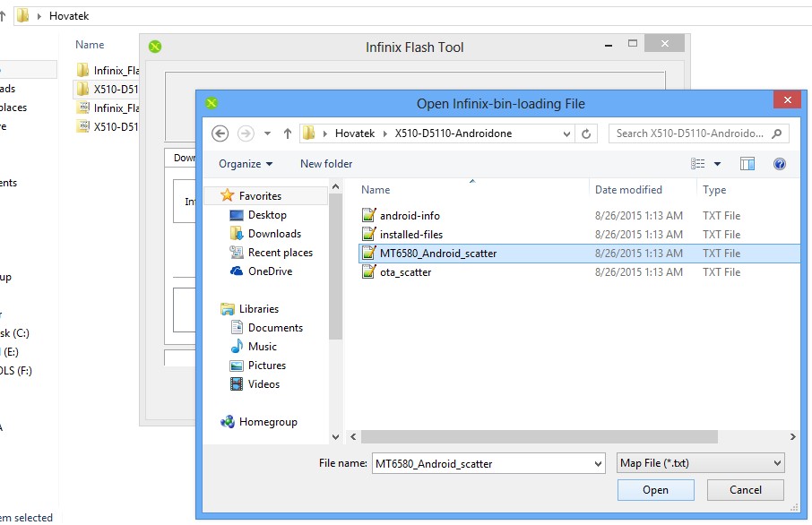812x525 pixels.
Task: Open the Map File (*.txt) type dropdown
Action: (701, 463)
